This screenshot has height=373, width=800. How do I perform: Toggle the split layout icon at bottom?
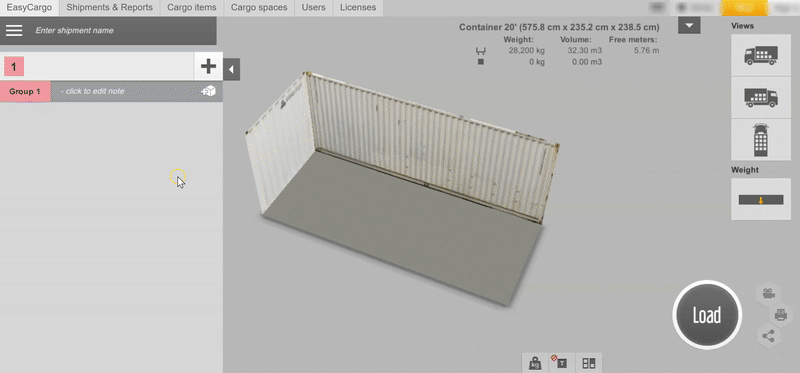589,363
